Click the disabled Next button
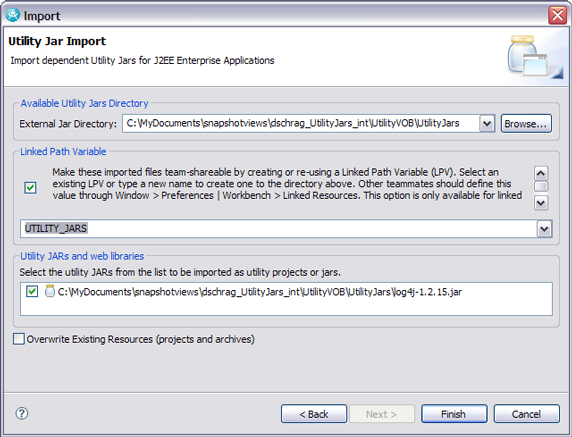Screen dimensions: 572x437 [x=382, y=414]
